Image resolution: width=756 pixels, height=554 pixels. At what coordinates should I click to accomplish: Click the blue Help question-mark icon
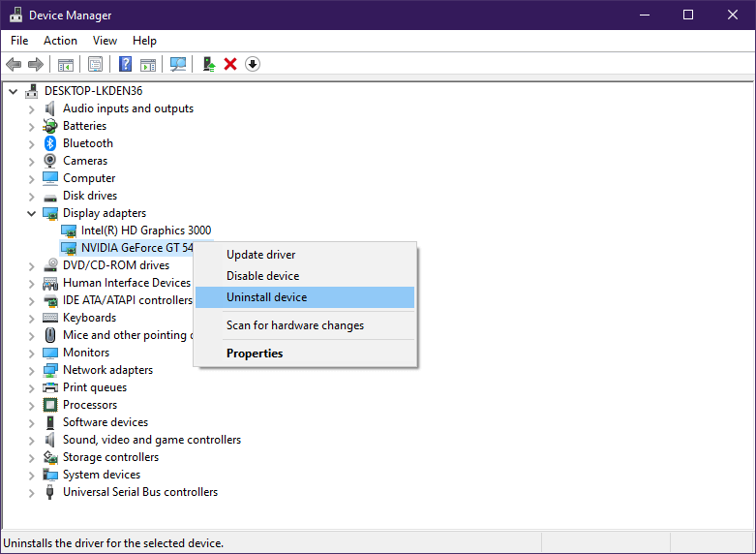126,64
